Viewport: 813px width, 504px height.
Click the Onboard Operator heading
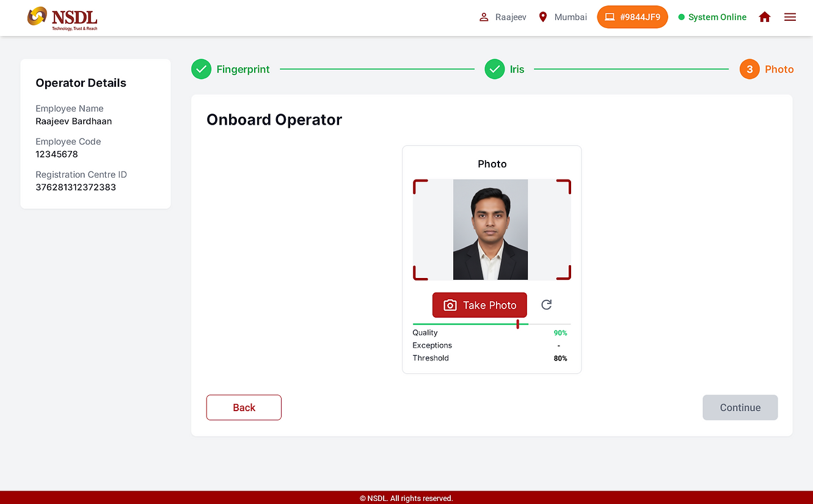pos(274,120)
